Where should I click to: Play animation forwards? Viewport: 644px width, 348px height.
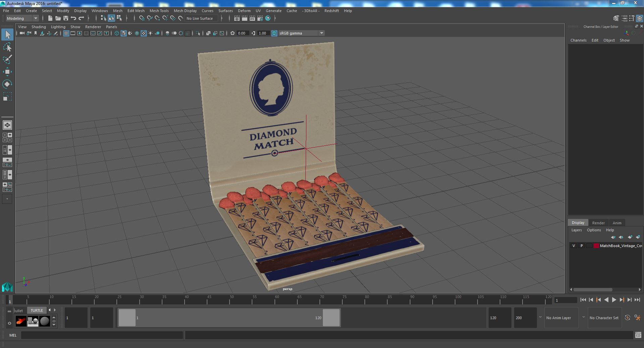click(x=614, y=300)
